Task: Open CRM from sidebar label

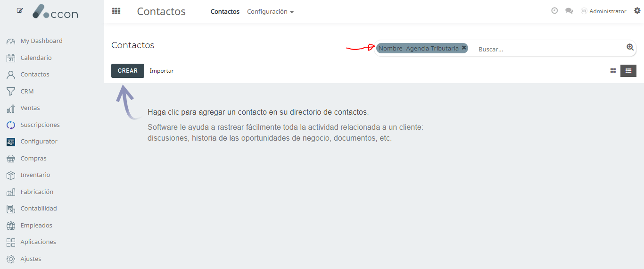Action: [27, 92]
